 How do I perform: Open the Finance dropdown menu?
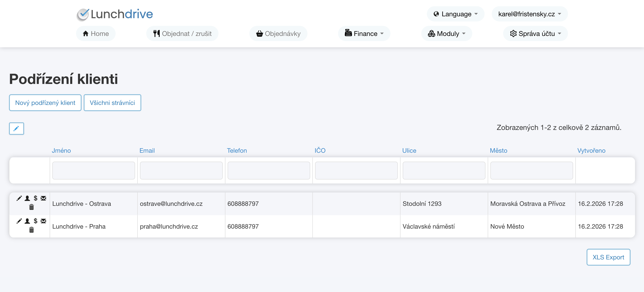364,33
